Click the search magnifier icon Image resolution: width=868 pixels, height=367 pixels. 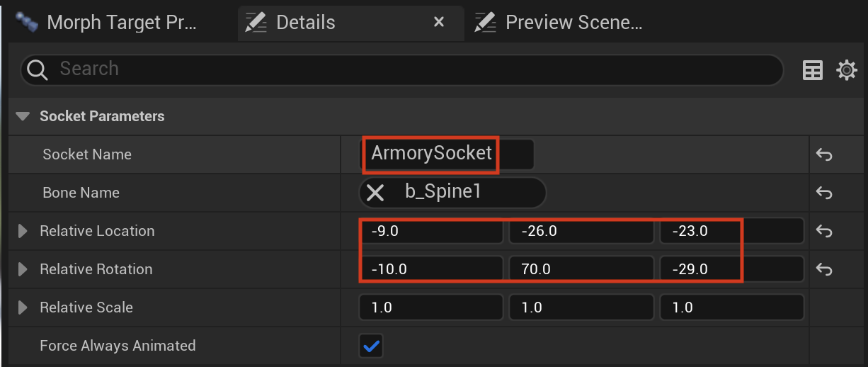click(x=35, y=69)
